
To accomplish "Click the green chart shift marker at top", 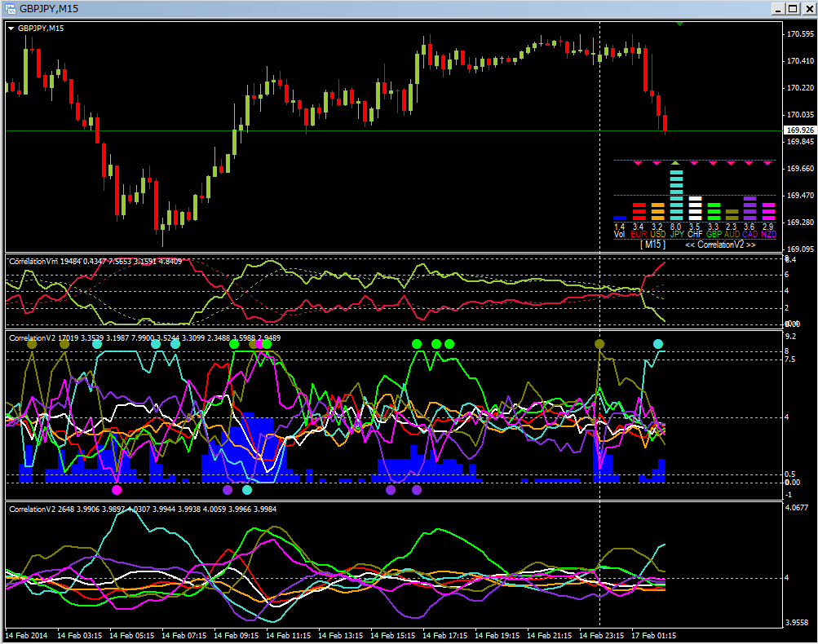I will 680,23.
